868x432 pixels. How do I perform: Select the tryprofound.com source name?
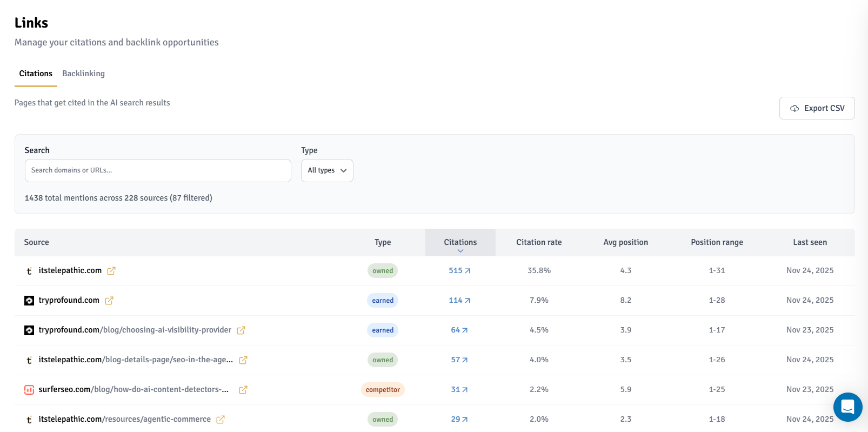click(69, 300)
